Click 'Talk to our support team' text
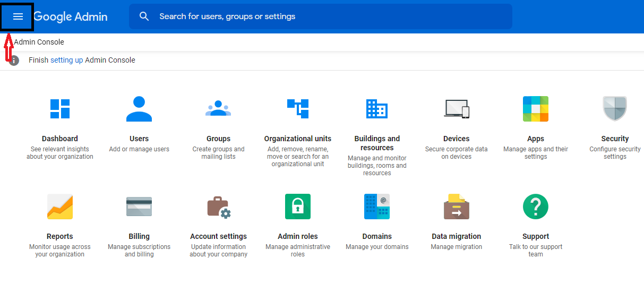The height and width of the screenshot is (292, 644). click(x=536, y=251)
